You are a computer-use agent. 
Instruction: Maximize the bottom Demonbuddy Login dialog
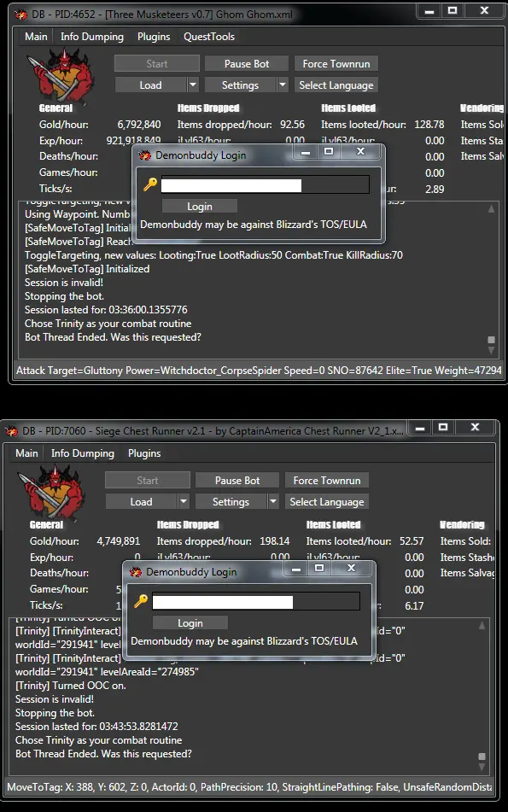[319, 569]
